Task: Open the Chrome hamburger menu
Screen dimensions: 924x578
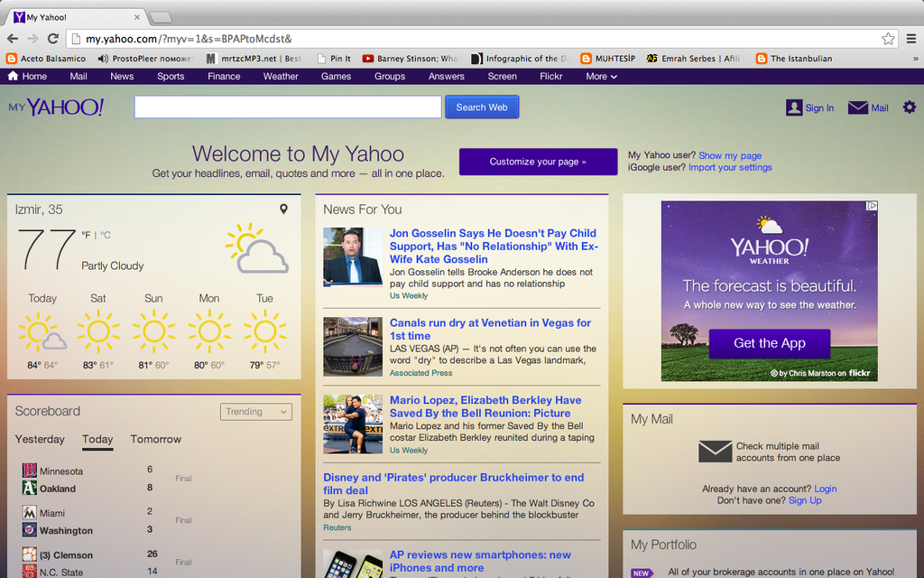Action: click(910, 39)
